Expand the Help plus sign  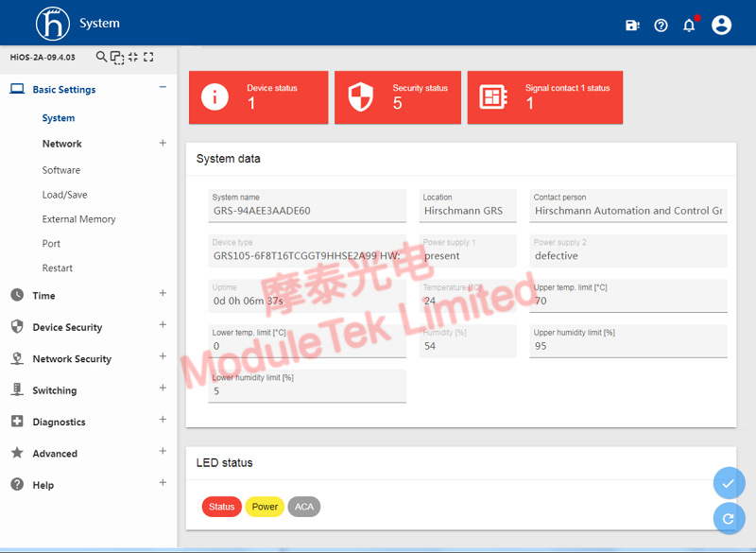(163, 483)
